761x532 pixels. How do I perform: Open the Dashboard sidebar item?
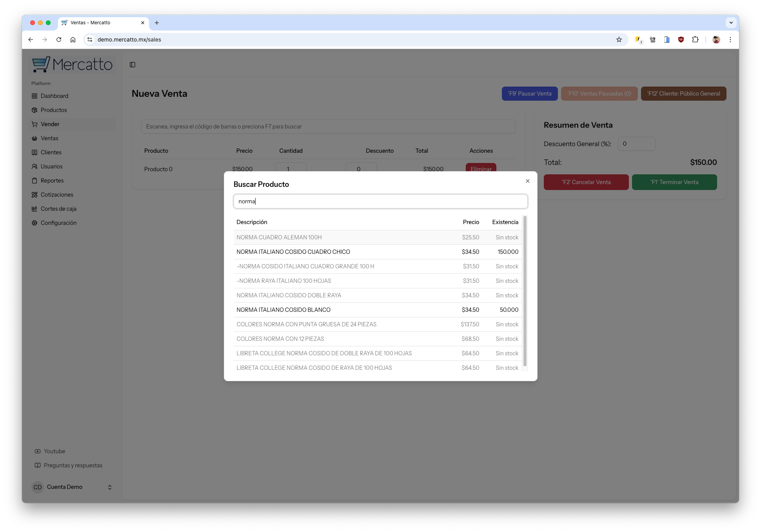pos(72,96)
